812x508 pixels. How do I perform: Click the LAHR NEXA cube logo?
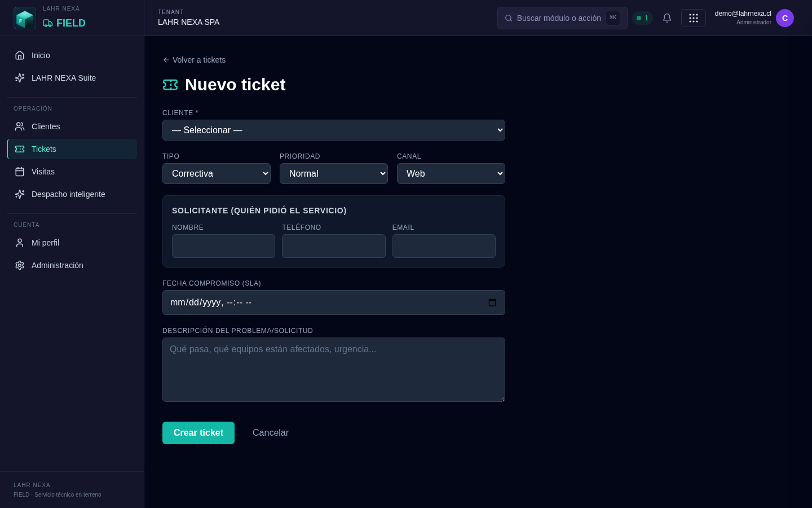[x=25, y=18]
